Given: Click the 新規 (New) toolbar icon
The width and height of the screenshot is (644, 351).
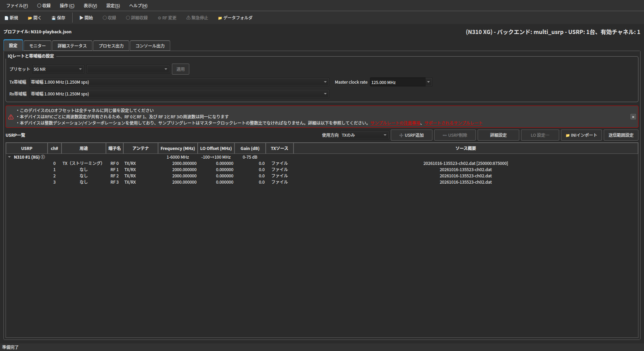Looking at the screenshot, I should click(11, 18).
